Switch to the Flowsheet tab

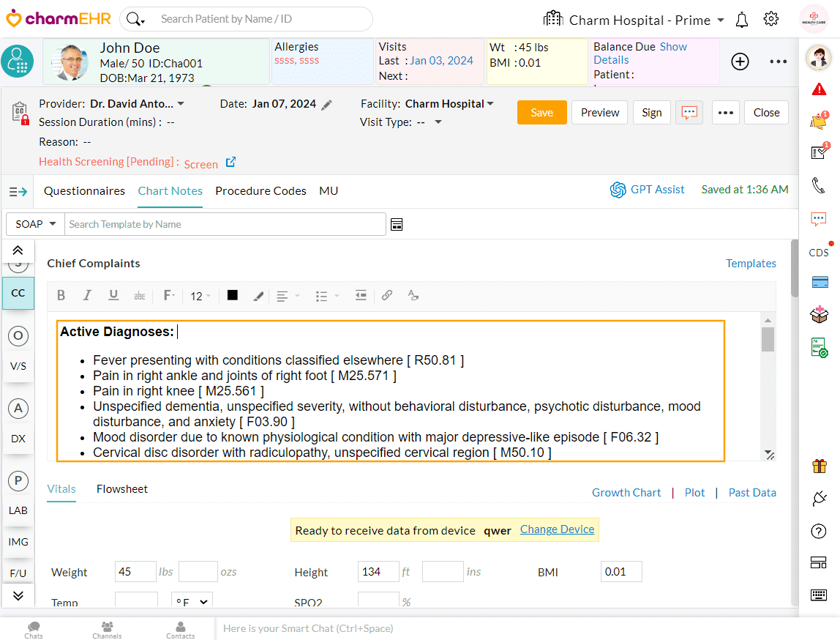coord(122,489)
